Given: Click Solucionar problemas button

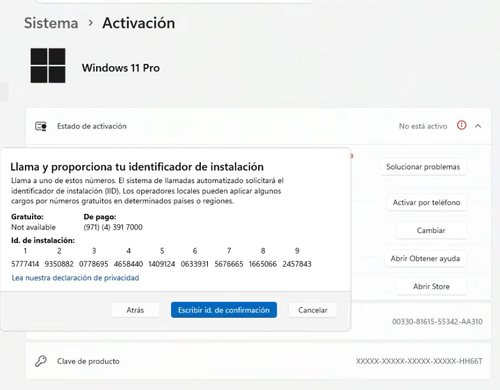Looking at the screenshot, I should (x=423, y=167).
